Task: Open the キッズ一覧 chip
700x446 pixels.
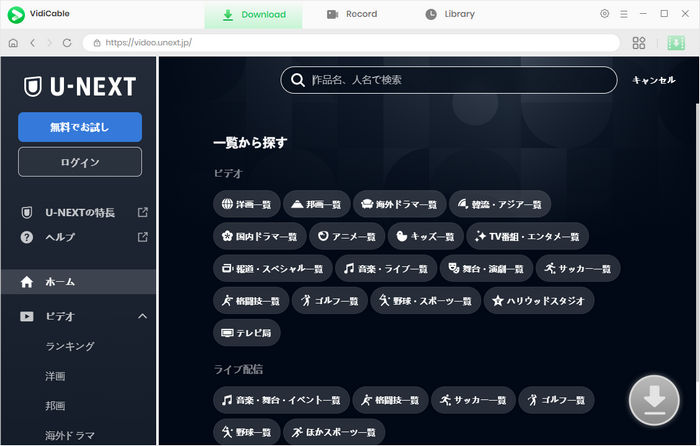Action: pyautogui.click(x=425, y=236)
